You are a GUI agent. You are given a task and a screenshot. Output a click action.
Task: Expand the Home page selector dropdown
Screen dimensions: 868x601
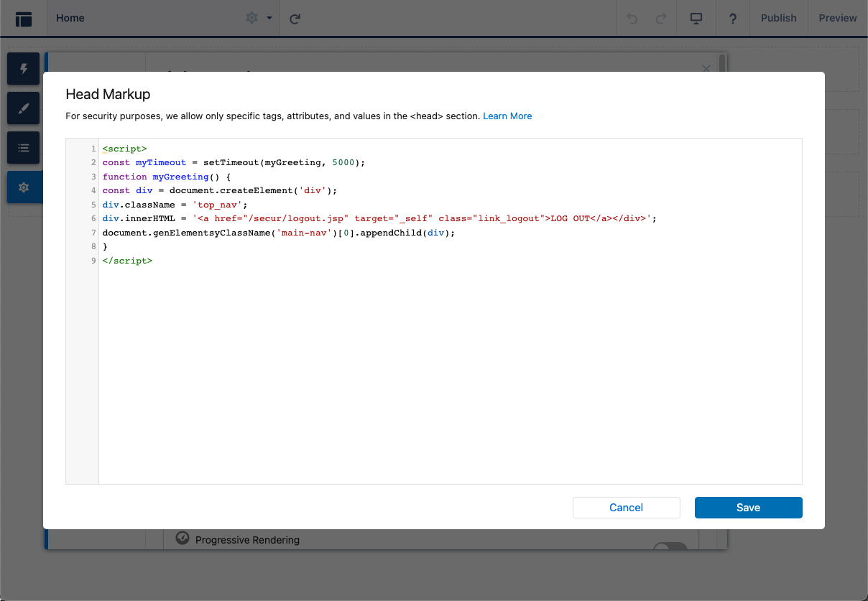[x=144, y=18]
